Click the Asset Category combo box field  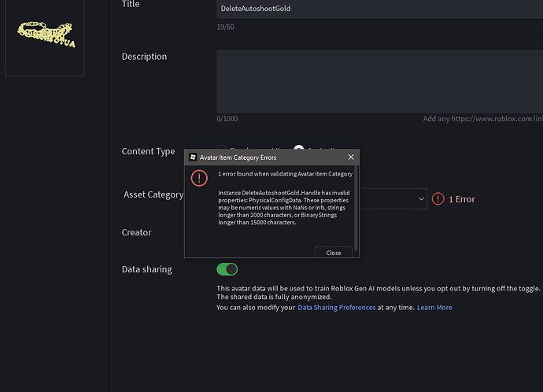pos(393,199)
